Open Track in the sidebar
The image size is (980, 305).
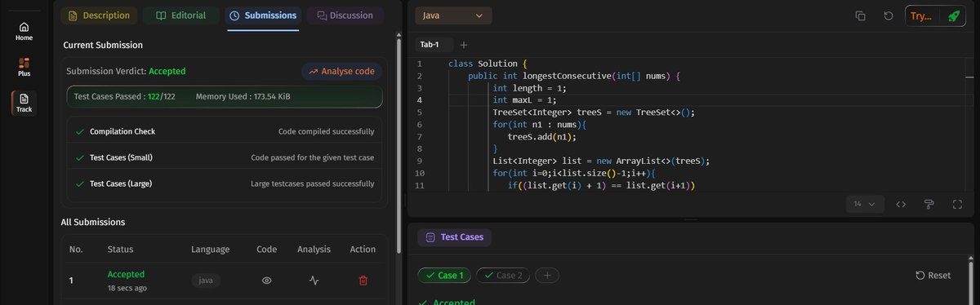point(24,102)
